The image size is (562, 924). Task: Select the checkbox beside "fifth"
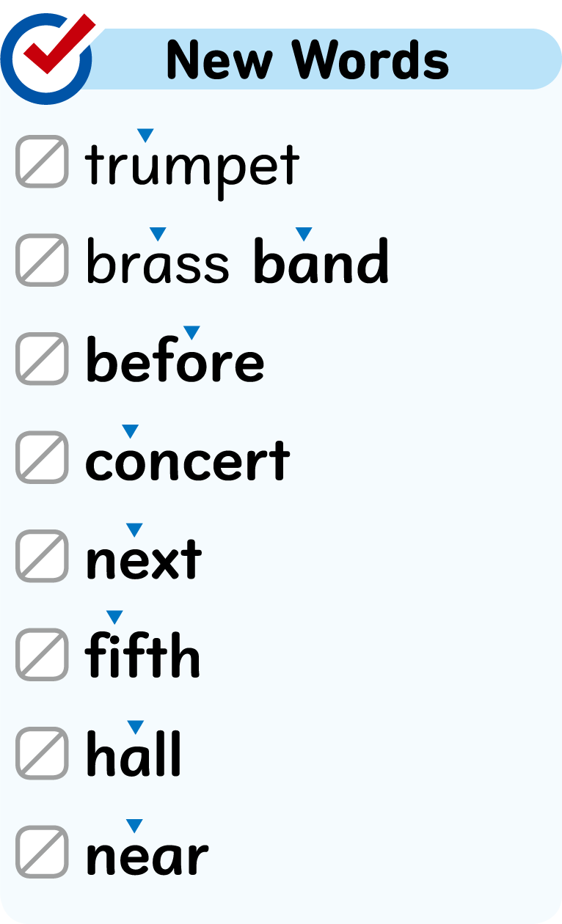(42, 654)
